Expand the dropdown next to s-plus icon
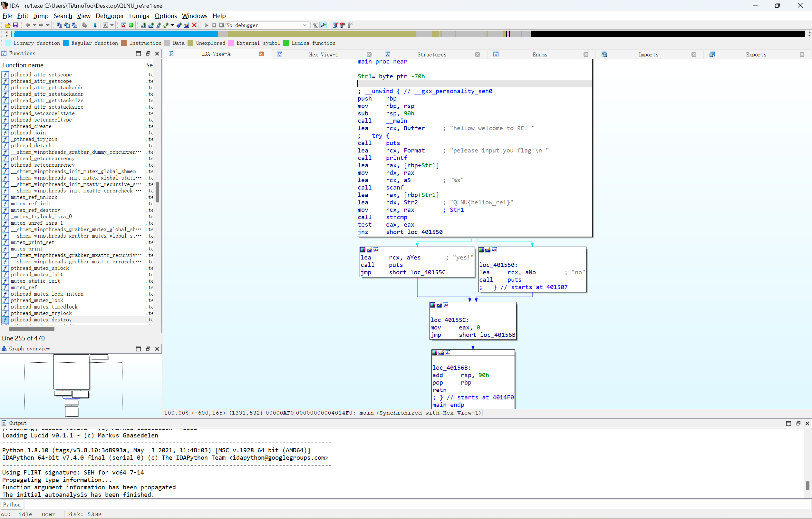The width and height of the screenshot is (812, 519). (172, 25)
